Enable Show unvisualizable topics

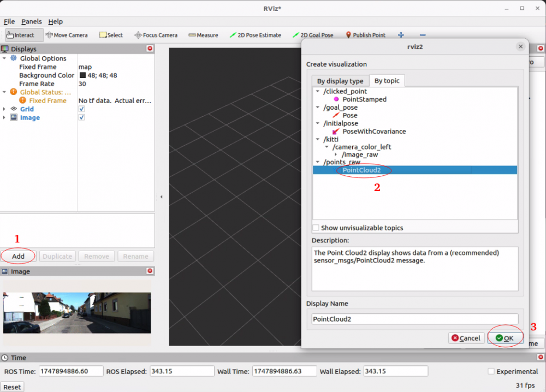pyautogui.click(x=315, y=227)
